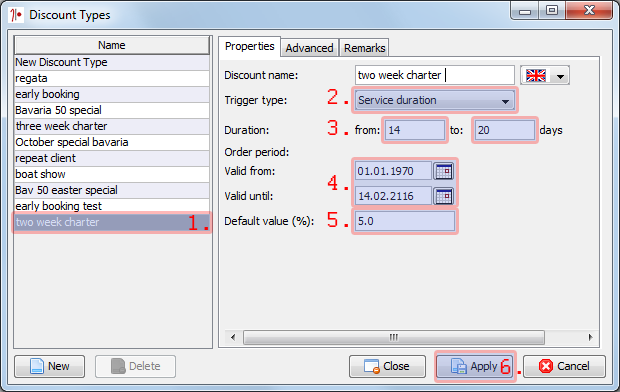This screenshot has width=620, height=392.
Task: Select the boat show row
Action: (112, 174)
